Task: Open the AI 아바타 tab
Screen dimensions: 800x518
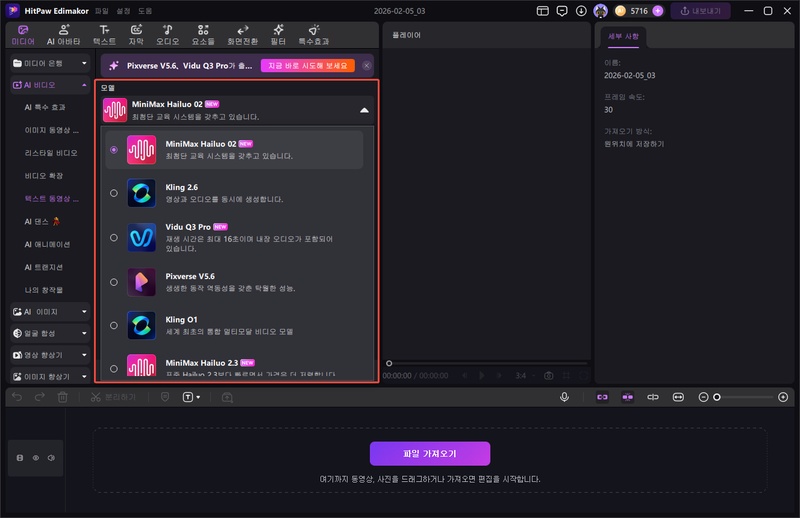Action: click(x=63, y=35)
